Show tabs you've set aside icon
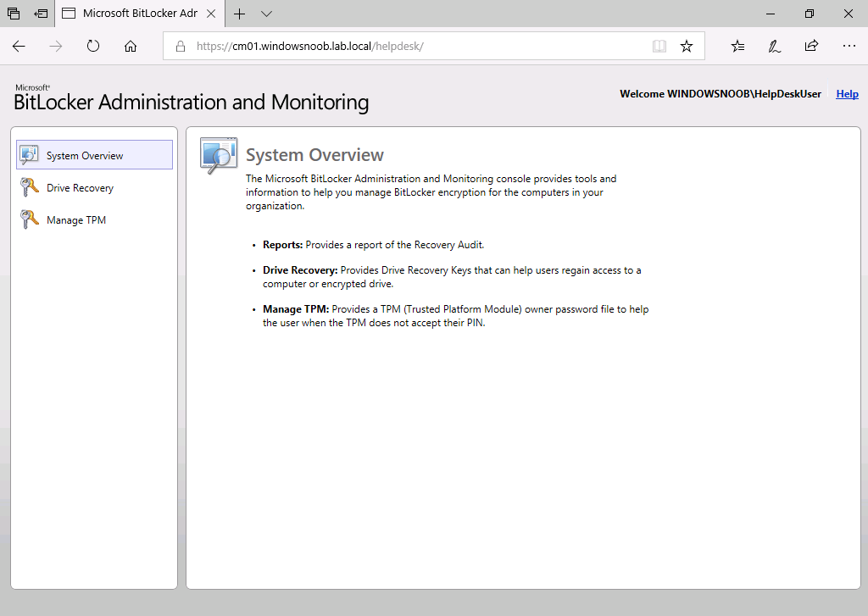This screenshot has height=616, width=868. click(x=14, y=14)
